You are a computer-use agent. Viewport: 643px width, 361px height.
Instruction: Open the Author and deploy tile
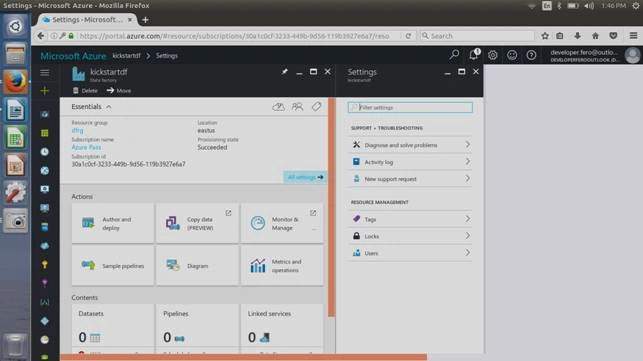click(x=113, y=224)
